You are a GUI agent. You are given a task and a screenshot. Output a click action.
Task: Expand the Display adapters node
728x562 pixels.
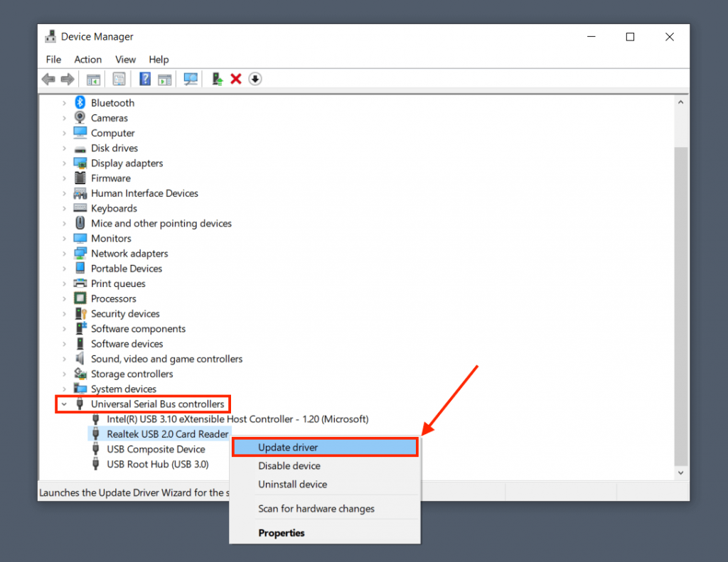64,163
